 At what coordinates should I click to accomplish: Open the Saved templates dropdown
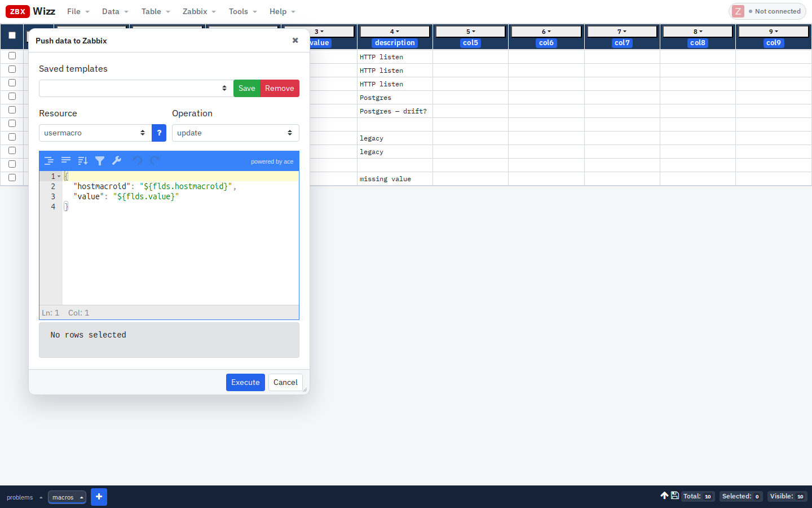136,88
